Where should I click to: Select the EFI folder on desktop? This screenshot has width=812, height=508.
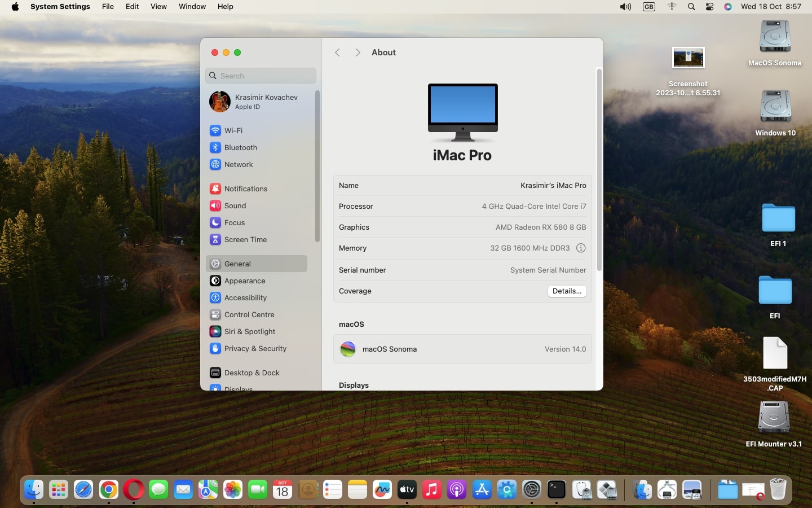click(x=775, y=290)
